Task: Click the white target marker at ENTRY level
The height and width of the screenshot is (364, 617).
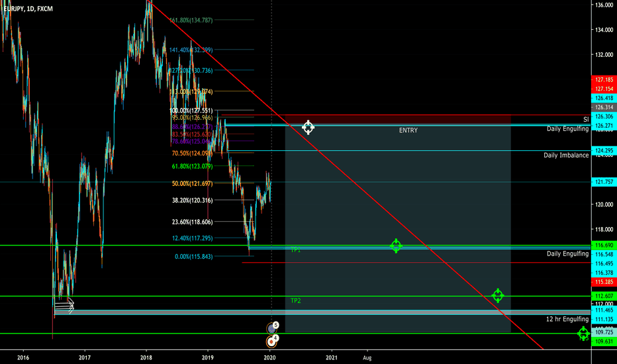Action: 308,127
